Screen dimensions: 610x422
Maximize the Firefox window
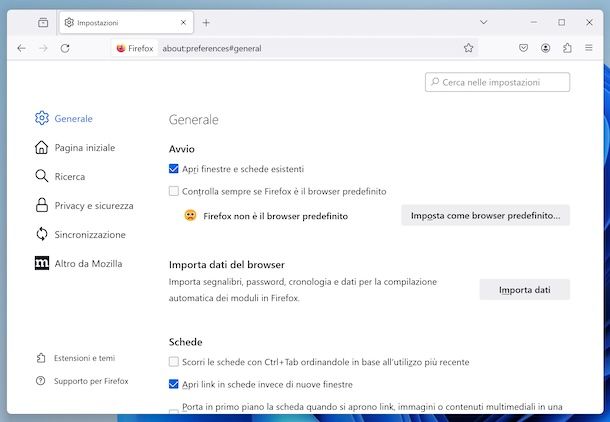[x=561, y=22]
